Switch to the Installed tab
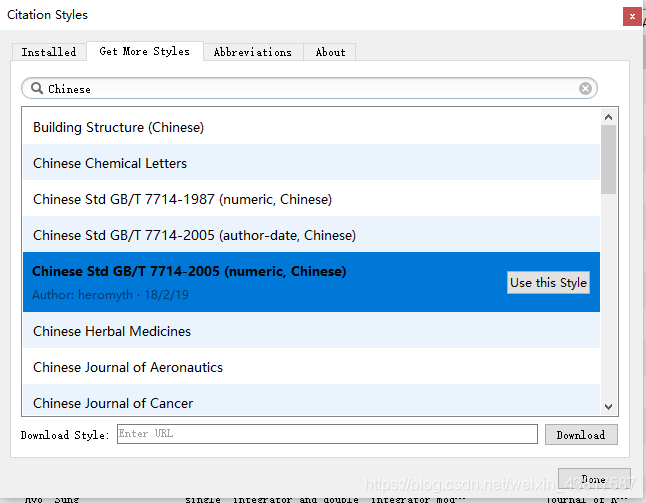The image size is (646, 503). [49, 52]
